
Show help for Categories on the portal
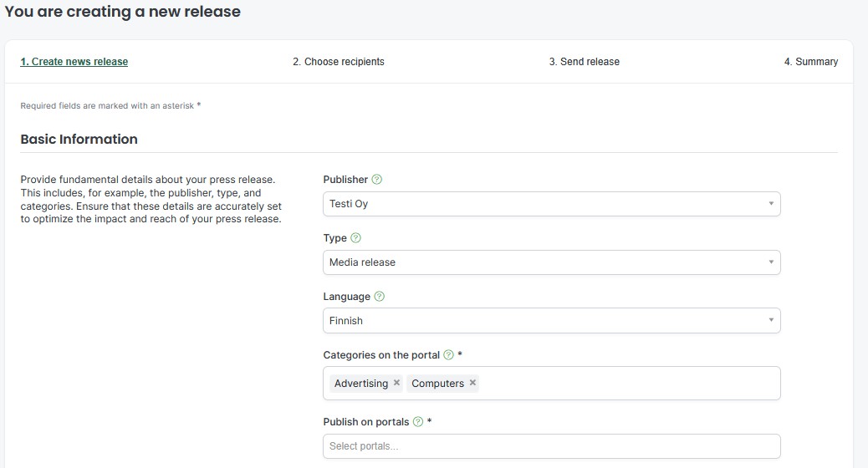coord(449,354)
